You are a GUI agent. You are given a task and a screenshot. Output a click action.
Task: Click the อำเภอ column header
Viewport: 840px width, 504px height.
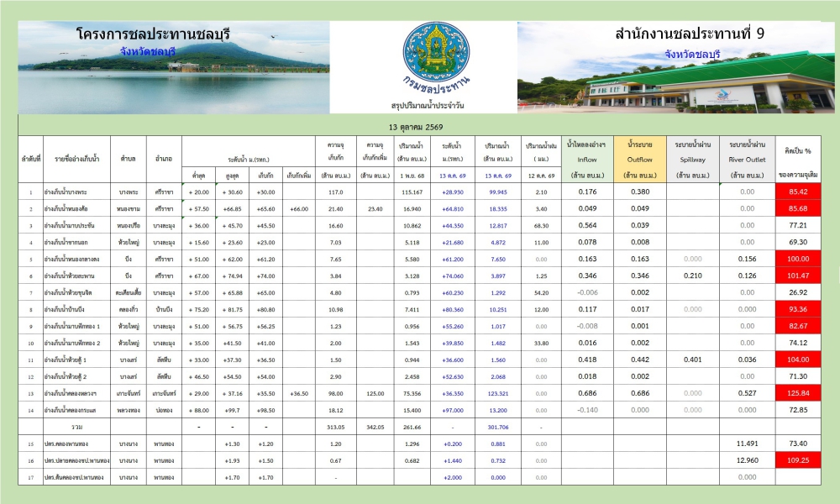164,159
